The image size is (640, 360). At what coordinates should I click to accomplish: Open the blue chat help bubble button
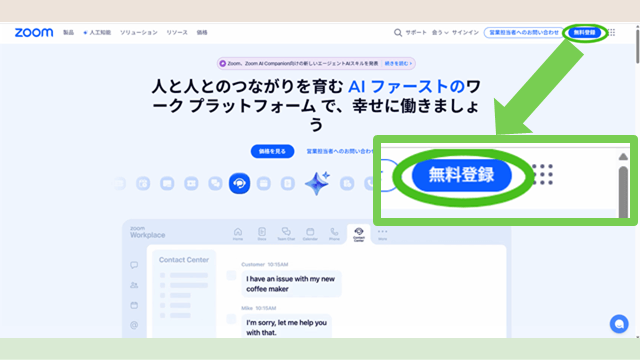(x=619, y=324)
